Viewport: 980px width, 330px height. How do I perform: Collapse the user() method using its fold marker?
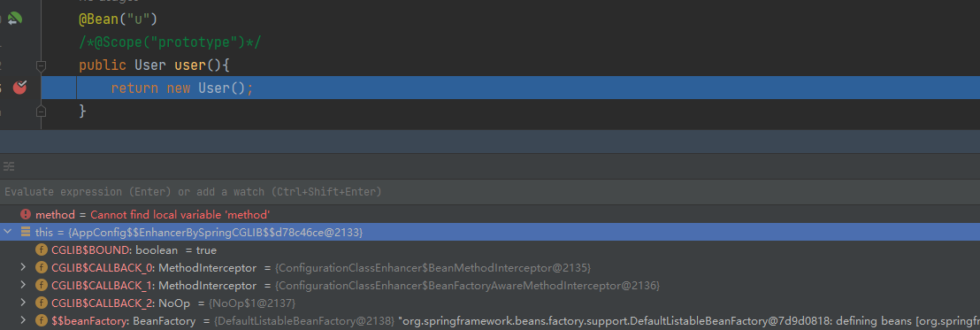(41, 65)
